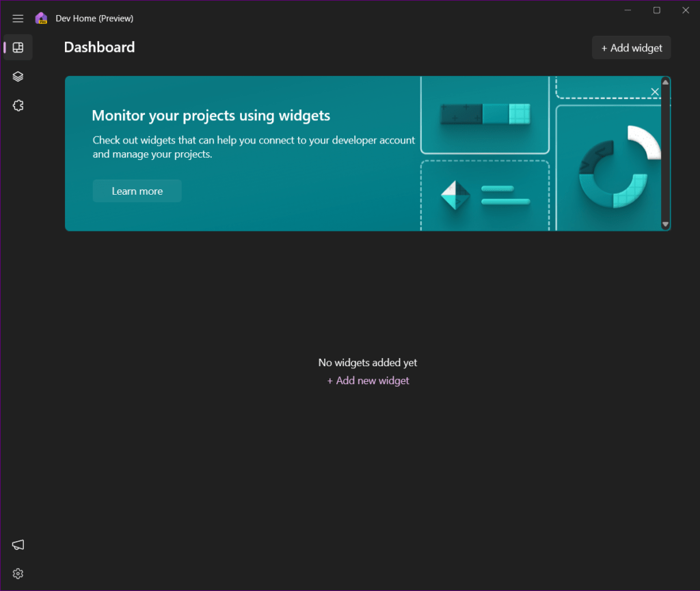Open Machine configuration via the layers icon

point(18,76)
